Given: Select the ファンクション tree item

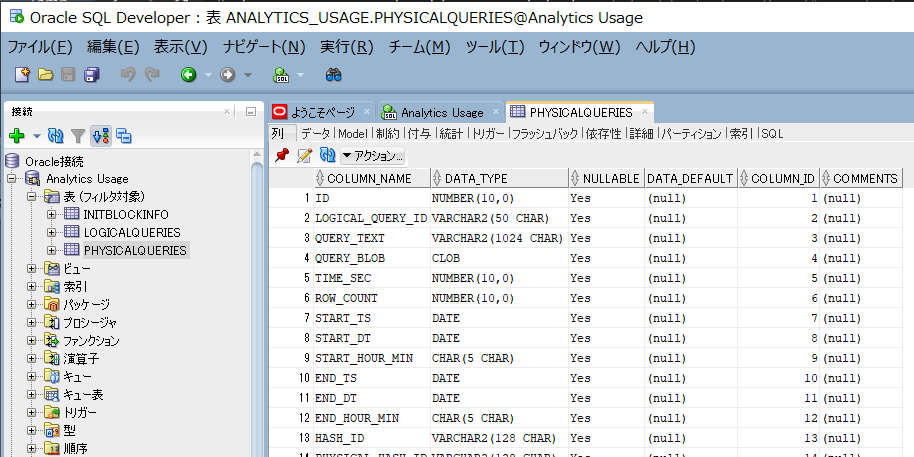Looking at the screenshot, I should tap(91, 341).
